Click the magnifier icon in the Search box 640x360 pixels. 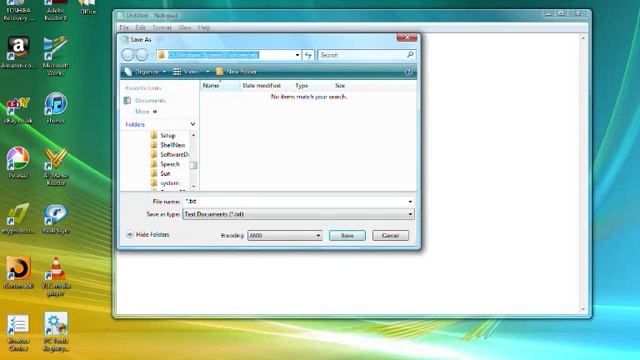[410, 54]
